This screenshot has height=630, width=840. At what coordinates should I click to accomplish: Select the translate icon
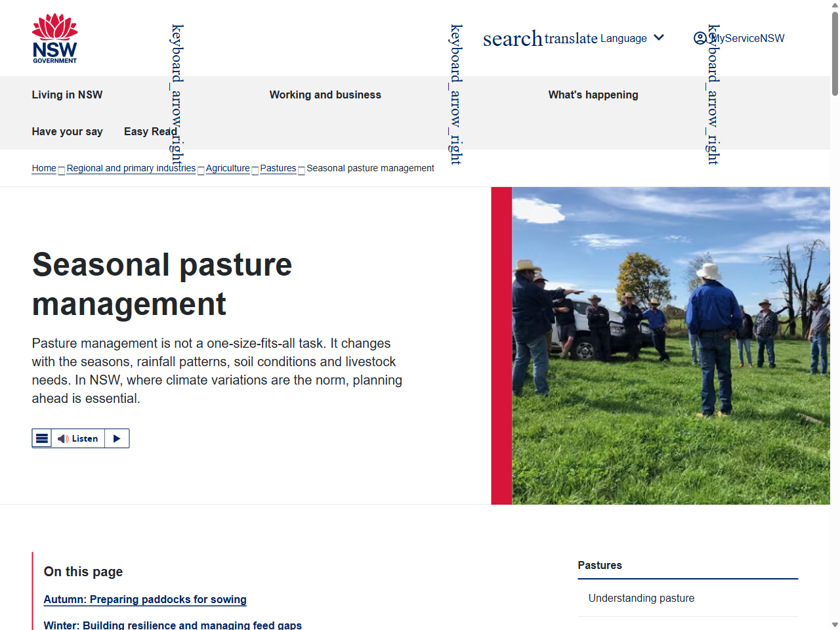click(x=570, y=38)
